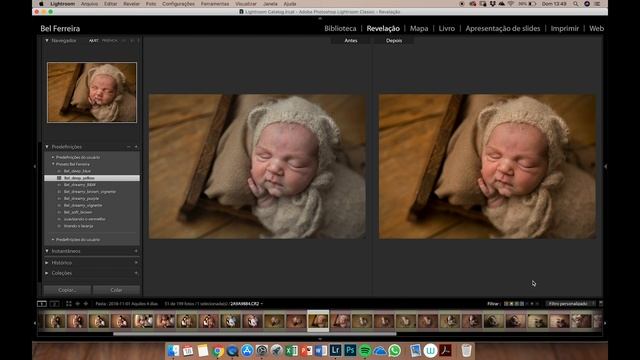The width and height of the screenshot is (640, 360).
Task: Open macOS Spotlight search
Action: [576, 4]
